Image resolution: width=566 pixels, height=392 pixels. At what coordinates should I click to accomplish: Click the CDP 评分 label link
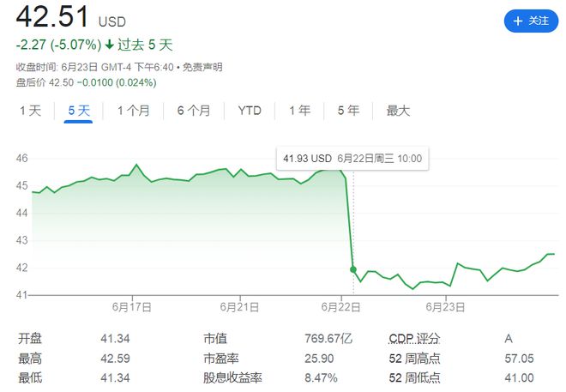pyautogui.click(x=414, y=339)
